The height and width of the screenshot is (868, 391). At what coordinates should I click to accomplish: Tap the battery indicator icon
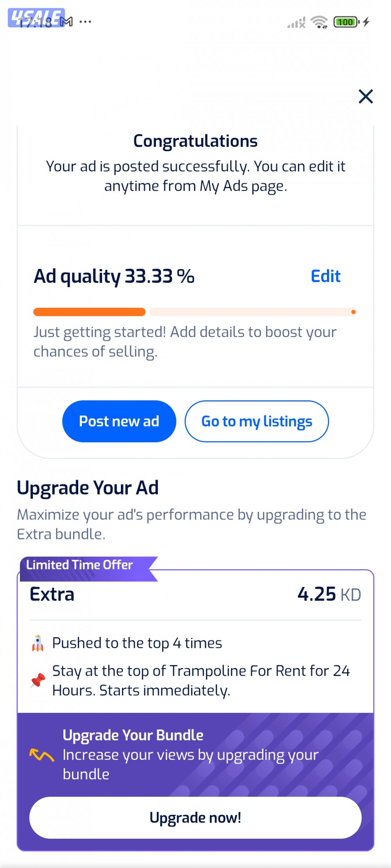tap(346, 22)
